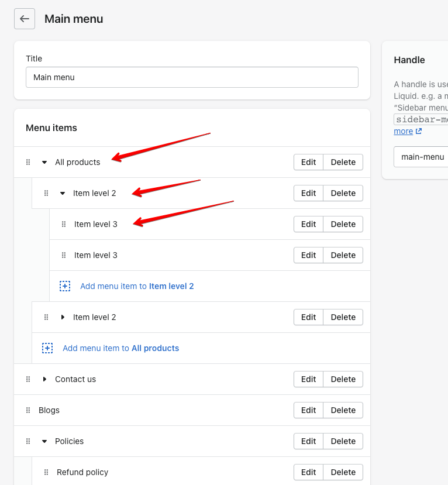This screenshot has height=485, width=448.
Task: Click Add menu item to All products
Action: (x=121, y=348)
